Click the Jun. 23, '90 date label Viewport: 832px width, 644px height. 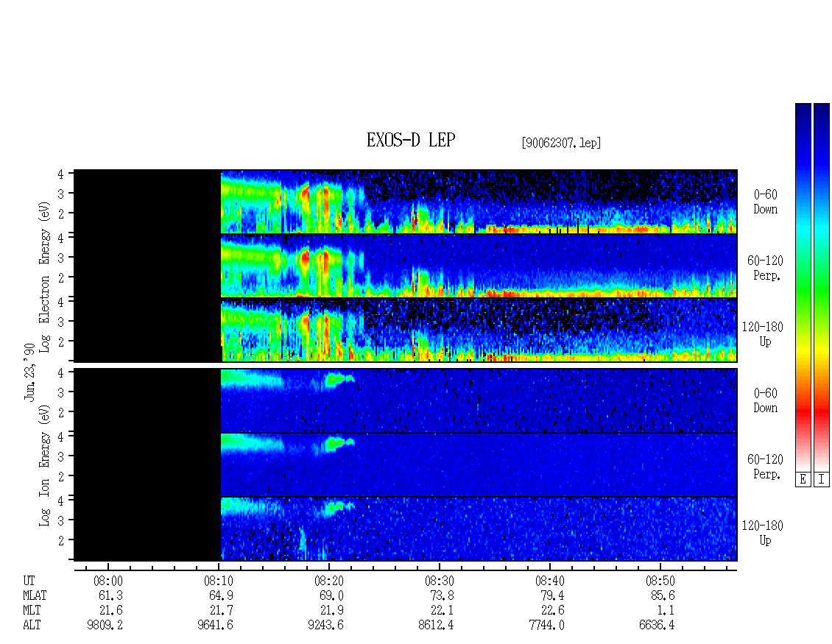coord(29,372)
